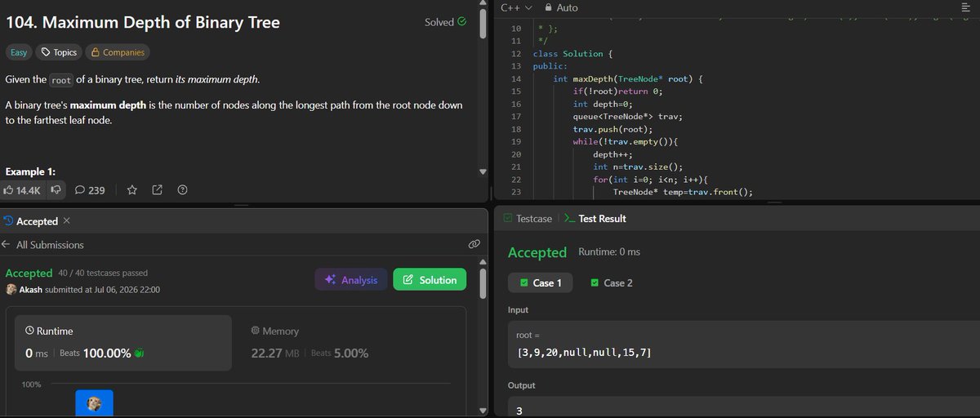Screen dimensions: 980x418
Task: Click the chip icon beside Memory
Action: pos(256,331)
